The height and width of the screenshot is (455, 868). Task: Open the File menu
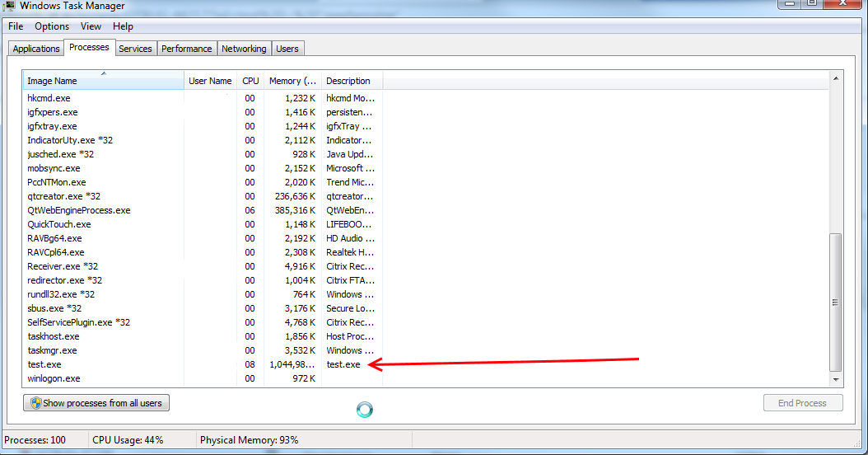[x=16, y=26]
